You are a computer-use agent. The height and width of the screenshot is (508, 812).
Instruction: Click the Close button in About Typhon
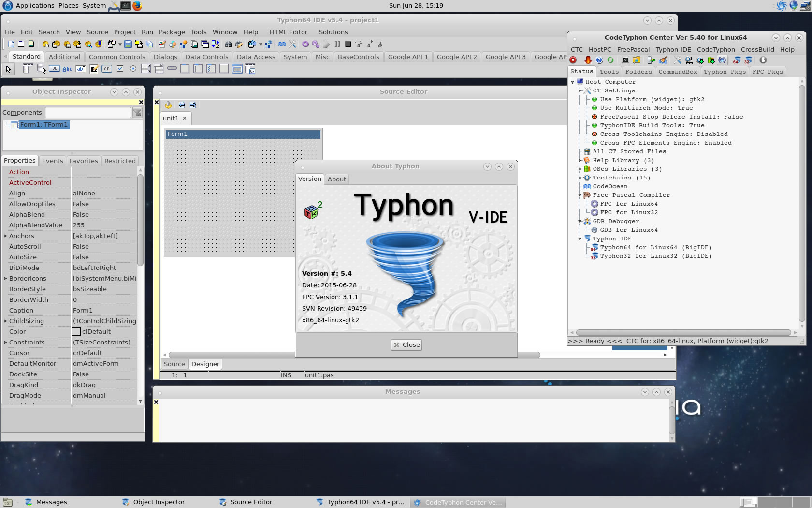[407, 345]
